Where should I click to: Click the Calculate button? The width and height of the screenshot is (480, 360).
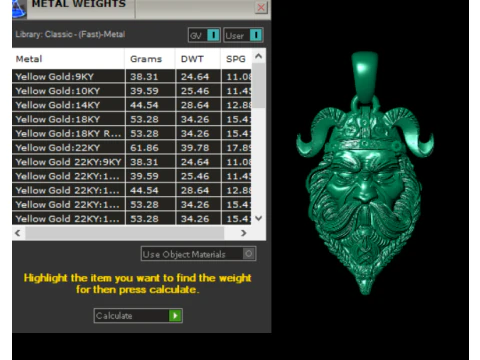pos(138,315)
